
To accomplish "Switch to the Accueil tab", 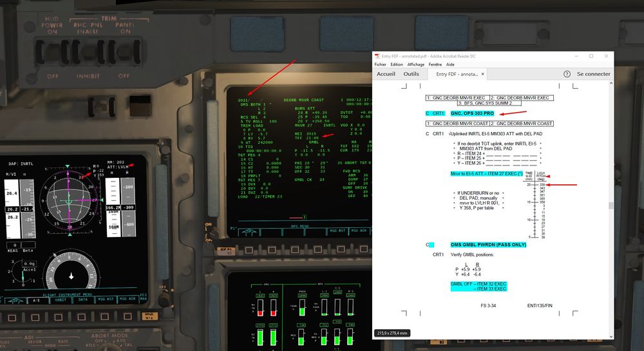I will pyautogui.click(x=386, y=74).
